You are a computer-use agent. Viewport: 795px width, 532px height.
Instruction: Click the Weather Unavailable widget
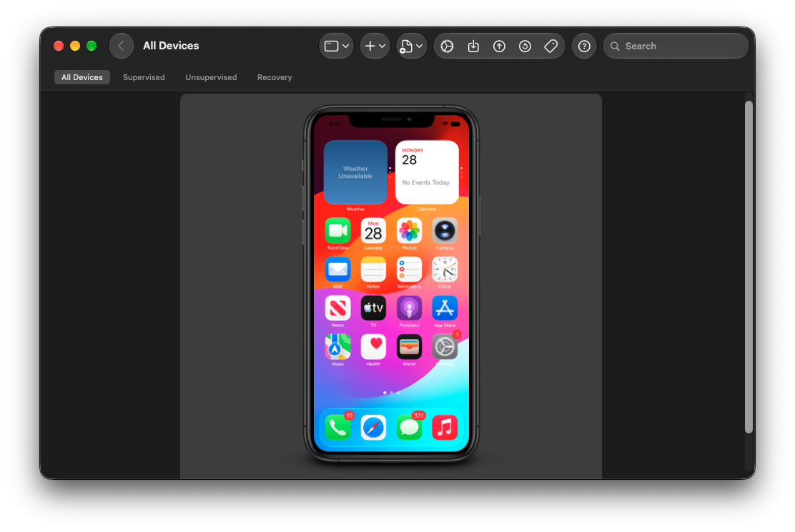(355, 172)
